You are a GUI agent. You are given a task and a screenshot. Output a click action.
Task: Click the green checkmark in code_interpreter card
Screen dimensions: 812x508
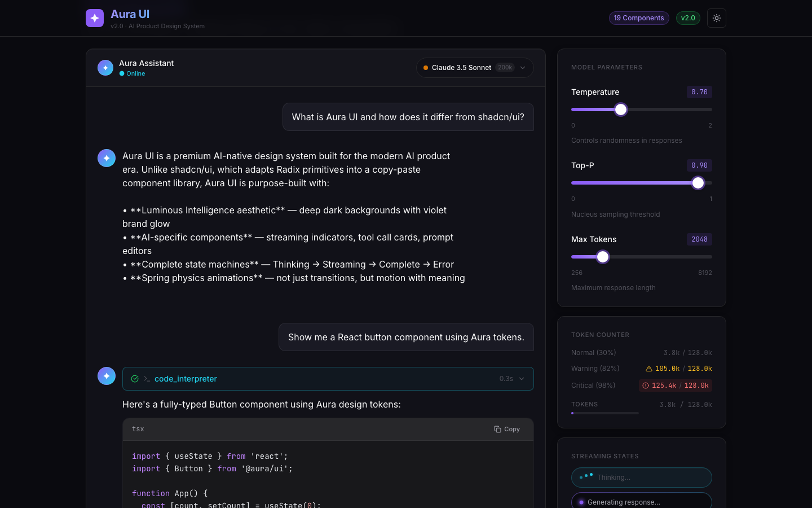[135, 379]
